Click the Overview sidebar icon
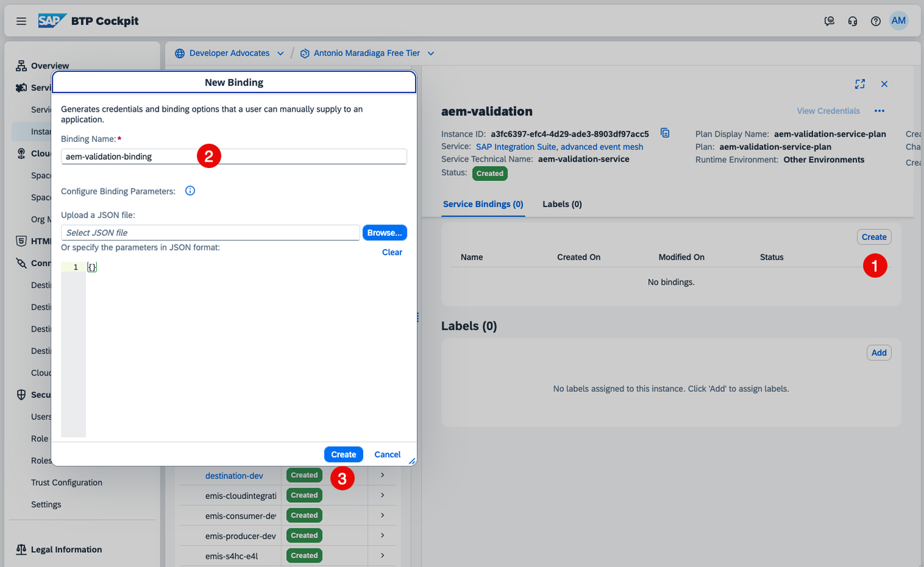The image size is (924, 567). (x=21, y=65)
